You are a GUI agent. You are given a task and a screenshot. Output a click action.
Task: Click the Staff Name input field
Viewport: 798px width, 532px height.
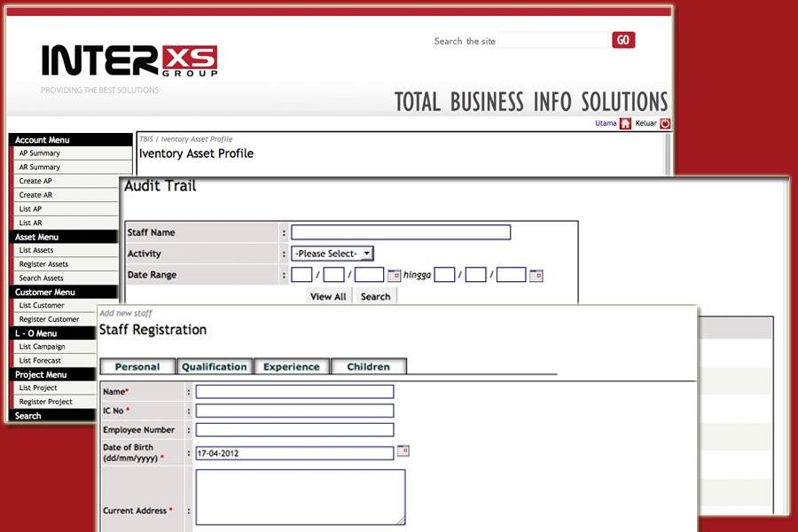pyautogui.click(x=399, y=231)
